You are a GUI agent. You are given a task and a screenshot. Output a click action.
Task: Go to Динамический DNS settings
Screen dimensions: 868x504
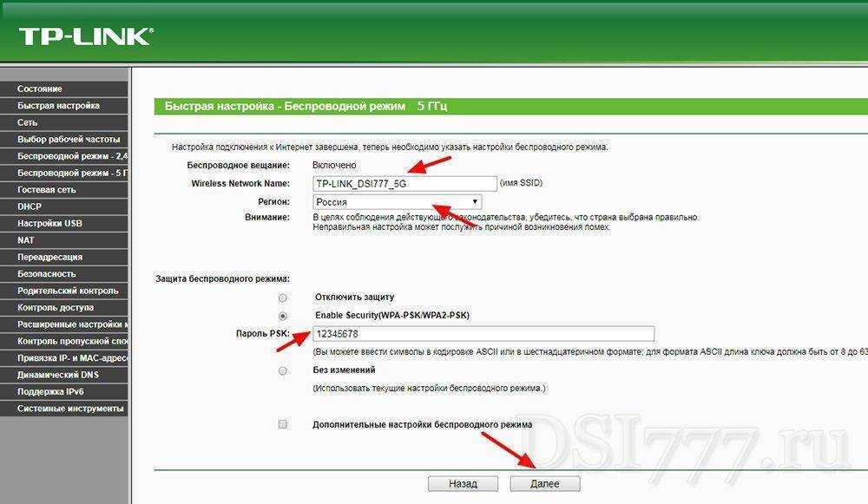coord(58,375)
